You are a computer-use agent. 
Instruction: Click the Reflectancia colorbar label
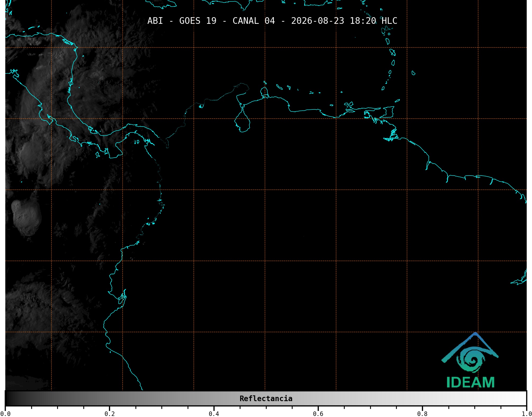[x=266, y=398]
